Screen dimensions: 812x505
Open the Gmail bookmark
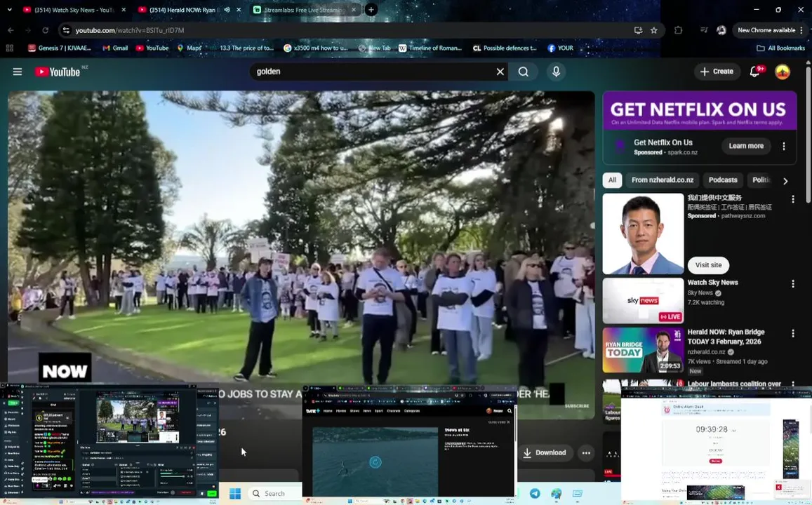(115, 48)
